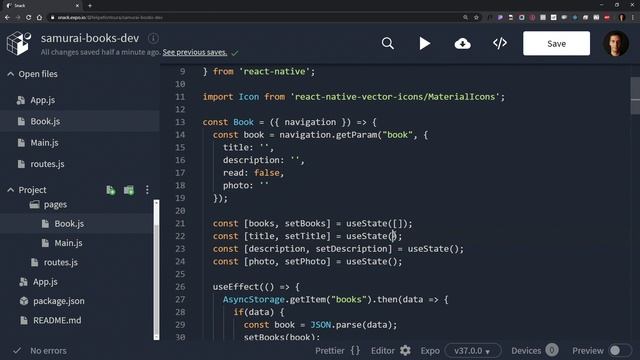640x360 pixels.
Task: Run the project with the play icon
Action: coord(424,43)
